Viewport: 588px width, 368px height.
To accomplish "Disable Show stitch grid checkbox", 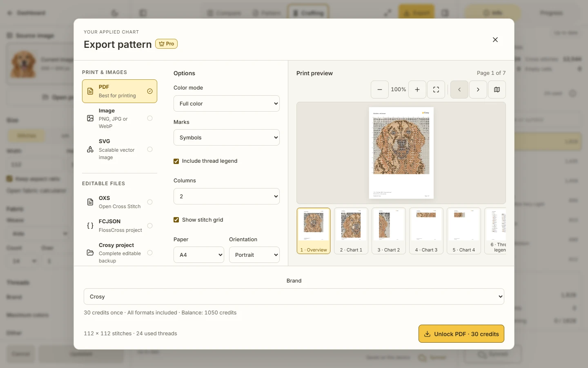I will click(176, 220).
